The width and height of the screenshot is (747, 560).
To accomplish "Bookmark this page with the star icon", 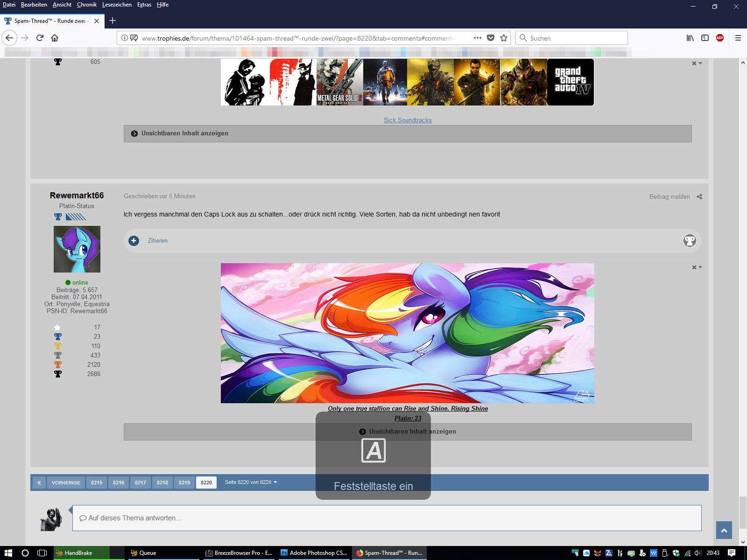I will coord(504,38).
